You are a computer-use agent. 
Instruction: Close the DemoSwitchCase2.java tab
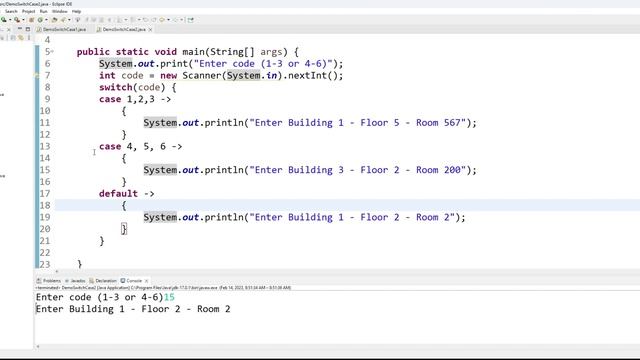(x=150, y=30)
